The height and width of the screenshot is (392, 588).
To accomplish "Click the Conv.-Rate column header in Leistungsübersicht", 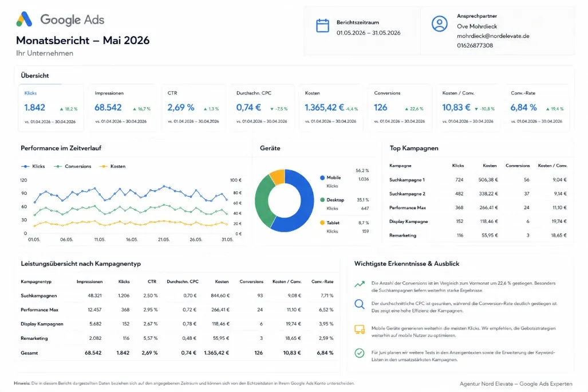I will pyautogui.click(x=322, y=281).
